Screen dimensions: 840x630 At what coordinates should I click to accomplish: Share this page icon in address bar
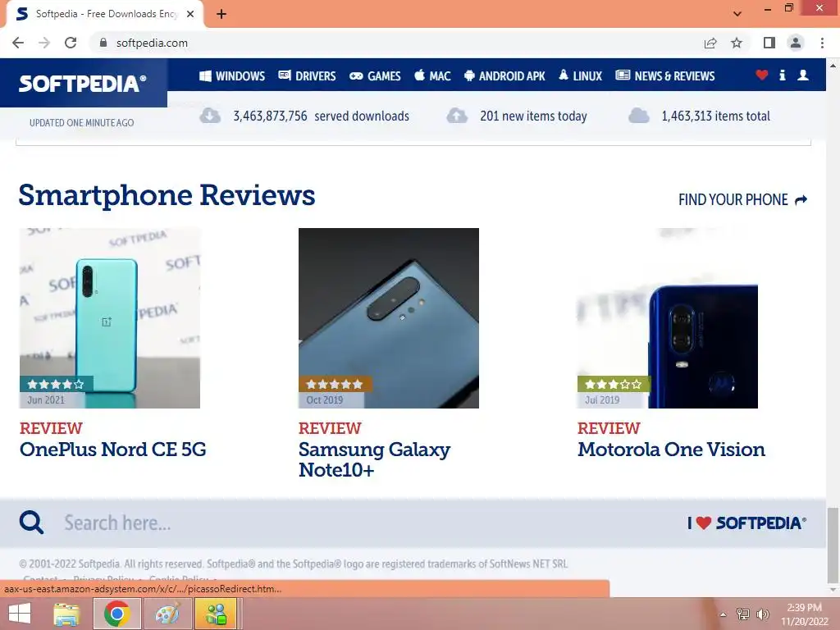(710, 43)
